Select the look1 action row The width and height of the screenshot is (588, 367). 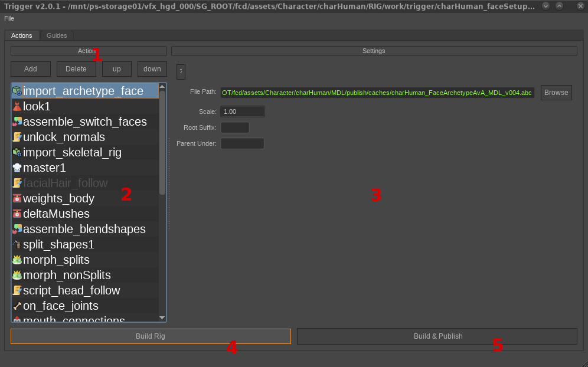pyautogui.click(x=85, y=106)
